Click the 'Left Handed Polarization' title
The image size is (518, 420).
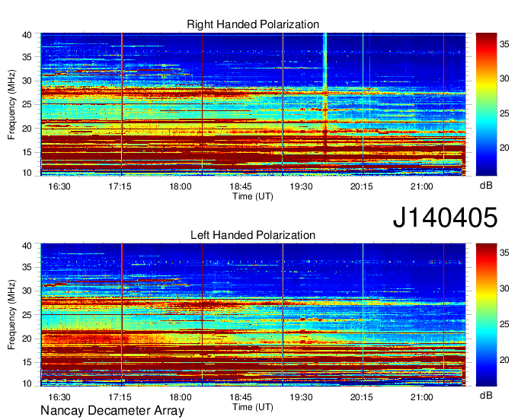click(253, 235)
